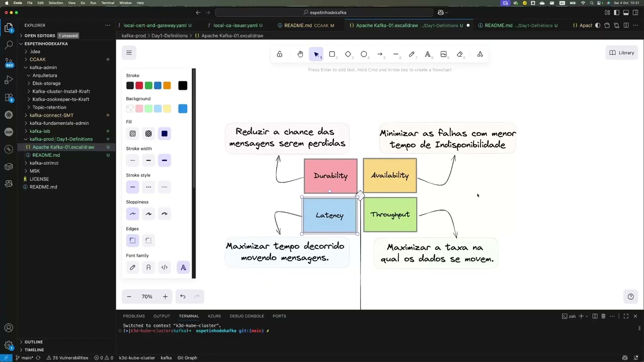Open the Extensions view
This screenshot has width=644, height=362.
tap(9, 97)
